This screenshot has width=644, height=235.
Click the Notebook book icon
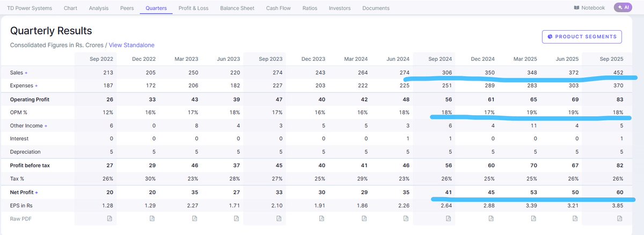pos(576,8)
